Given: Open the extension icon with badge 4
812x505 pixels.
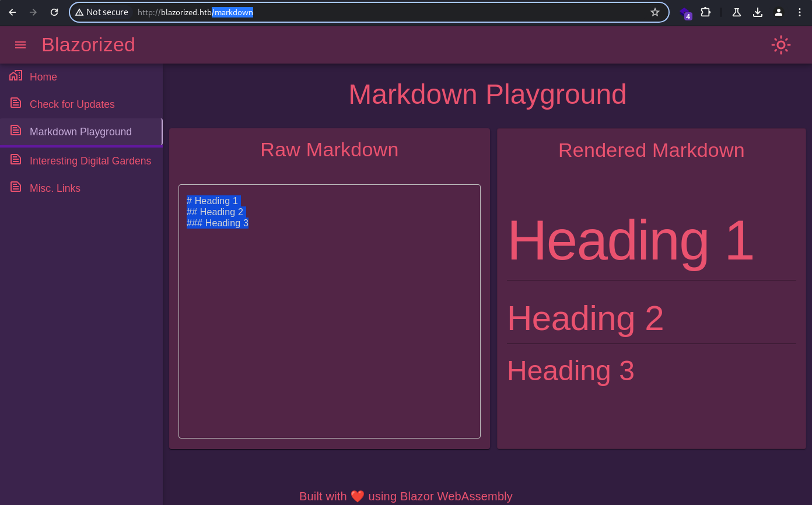Looking at the screenshot, I should [685, 13].
